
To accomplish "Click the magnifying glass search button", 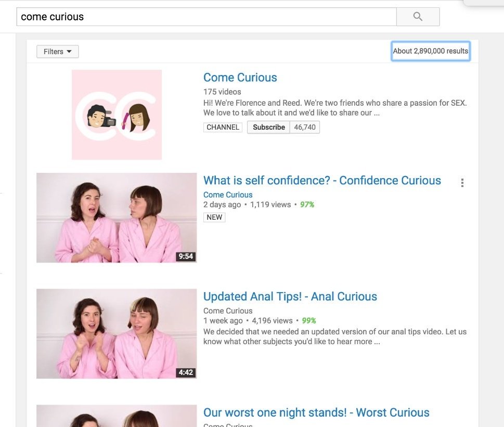I will [x=418, y=17].
